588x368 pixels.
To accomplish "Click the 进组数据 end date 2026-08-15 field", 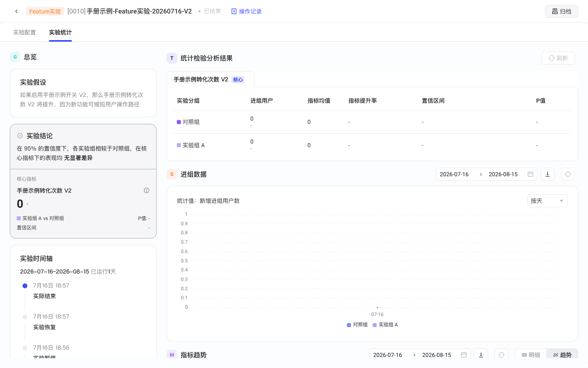I will click(503, 174).
